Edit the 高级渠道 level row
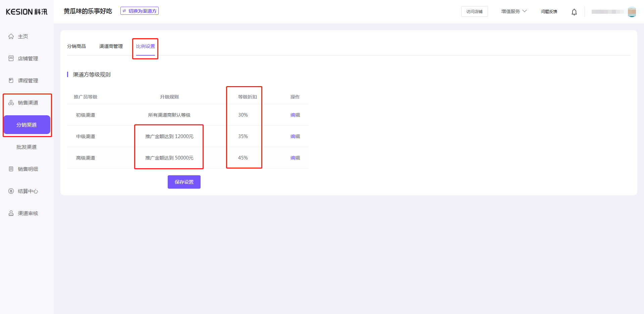Screen dimensions: 644x314 [x=295, y=158]
